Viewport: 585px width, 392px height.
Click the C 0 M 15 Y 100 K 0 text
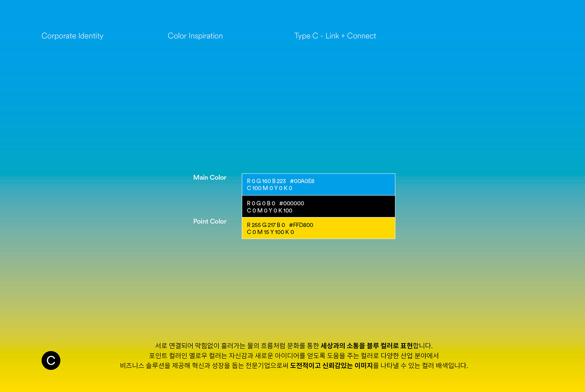[x=270, y=232]
